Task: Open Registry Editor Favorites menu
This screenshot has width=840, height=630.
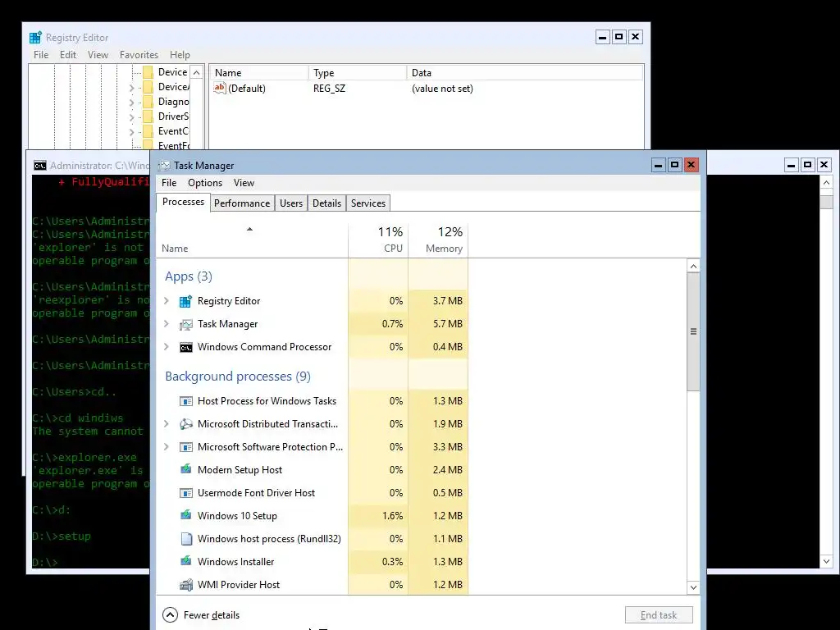Action: coord(139,55)
